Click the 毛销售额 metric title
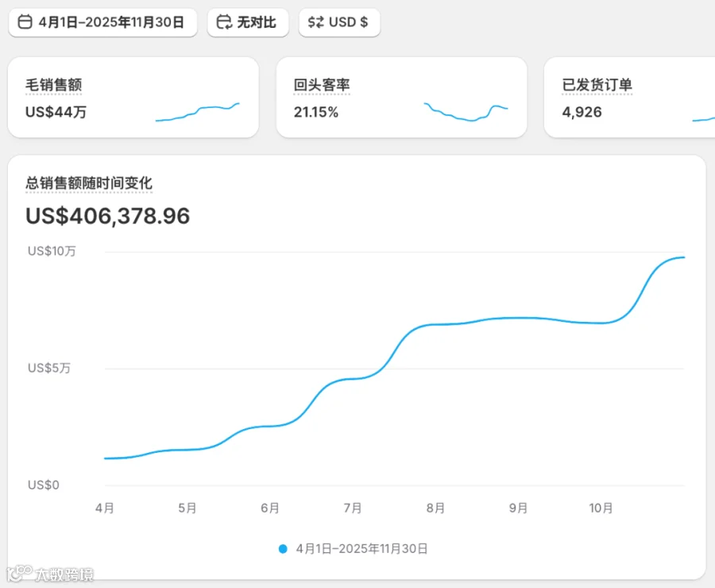The image size is (715, 588). 54,85
